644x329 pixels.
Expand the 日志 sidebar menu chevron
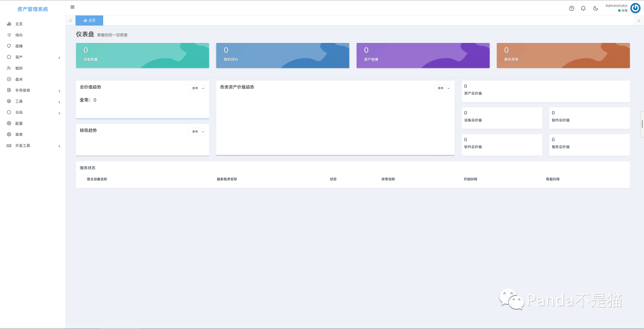pyautogui.click(x=59, y=113)
